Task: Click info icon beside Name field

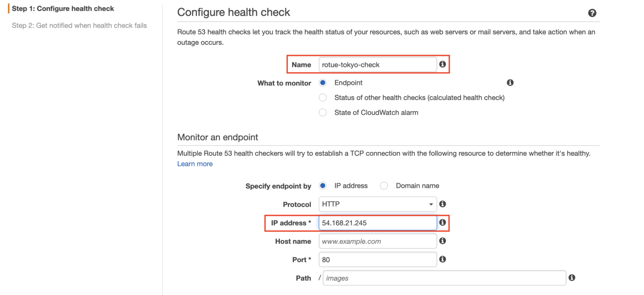Action: point(442,65)
